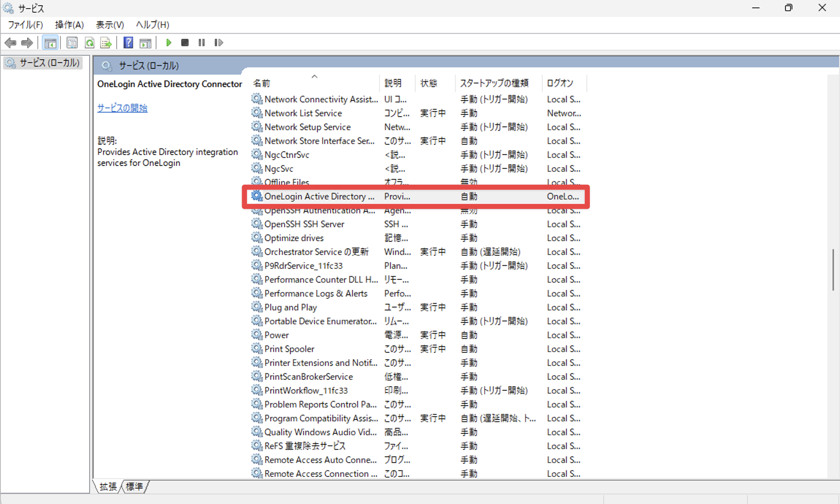The width and height of the screenshot is (840, 504).
Task: Click the gear icon beside Power
Action: point(257,335)
